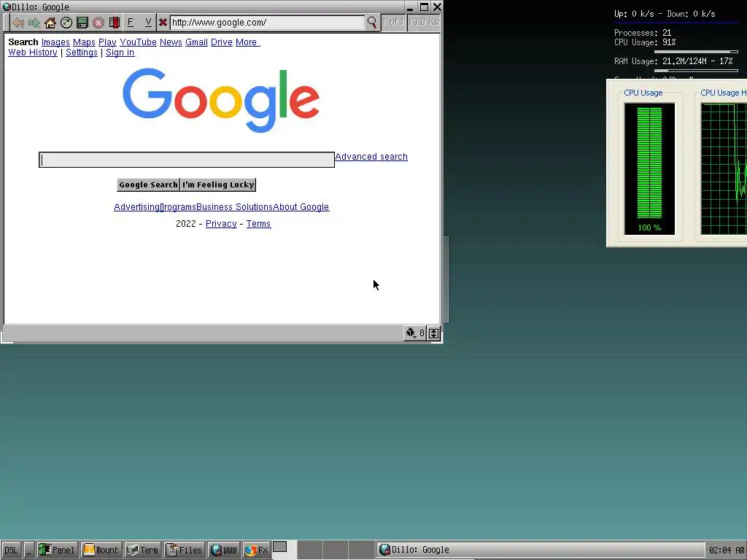Open the News link

171,42
